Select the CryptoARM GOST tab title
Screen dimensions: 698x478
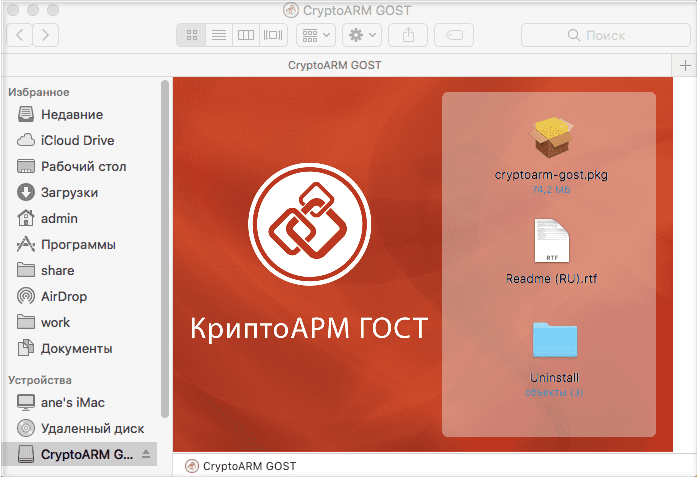[335, 65]
